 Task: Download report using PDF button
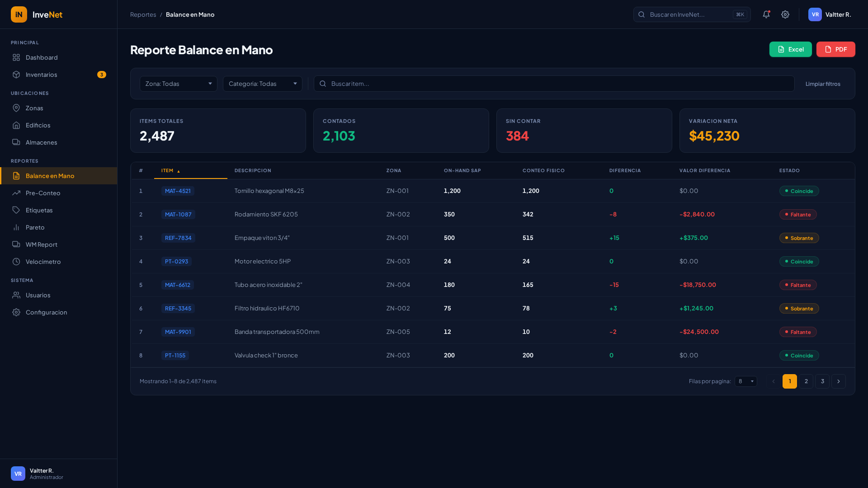point(835,49)
